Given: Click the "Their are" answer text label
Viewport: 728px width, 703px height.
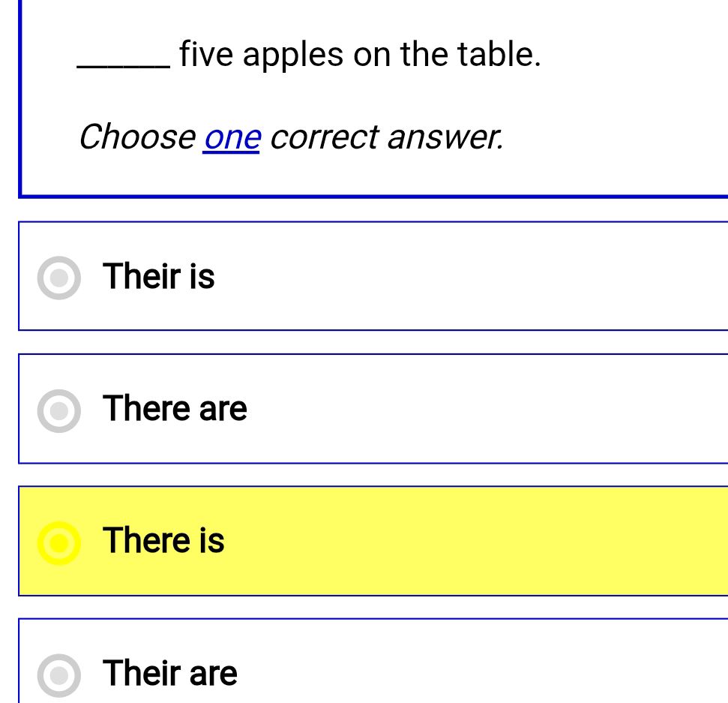Looking at the screenshot, I should pos(169,673).
